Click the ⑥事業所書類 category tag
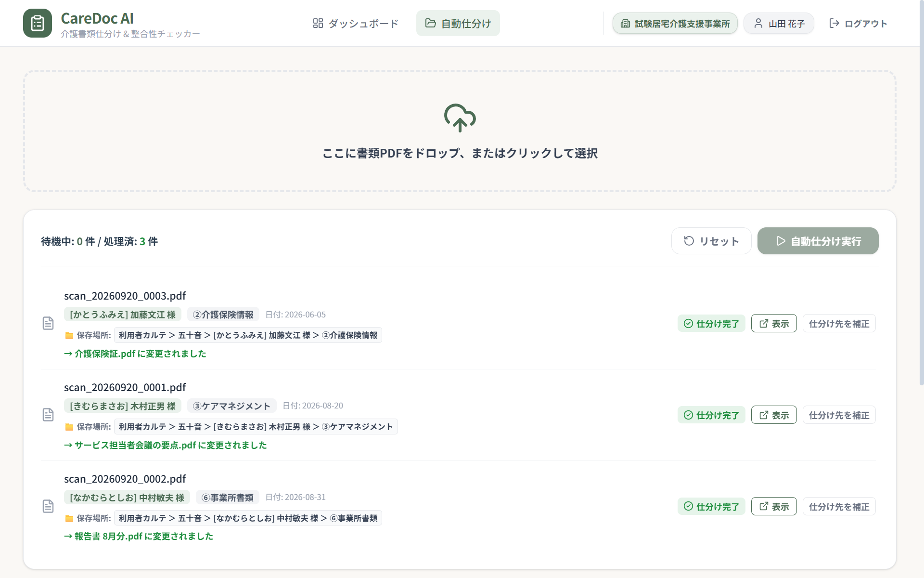This screenshot has width=924, height=578. [x=228, y=498]
